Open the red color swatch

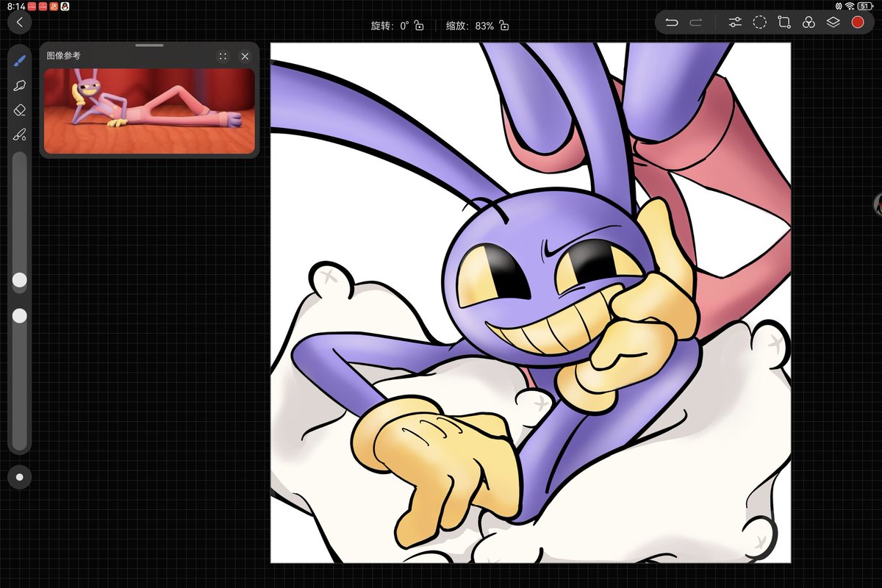pyautogui.click(x=857, y=23)
